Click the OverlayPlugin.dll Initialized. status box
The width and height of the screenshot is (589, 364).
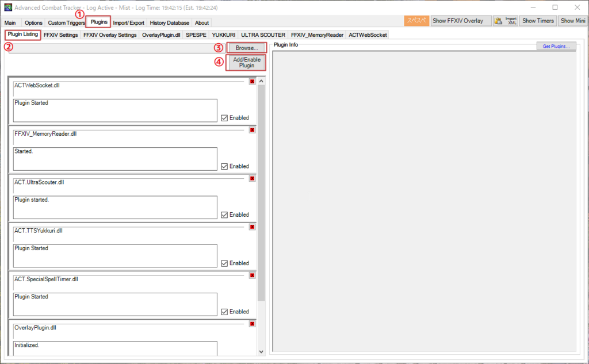coord(115,348)
